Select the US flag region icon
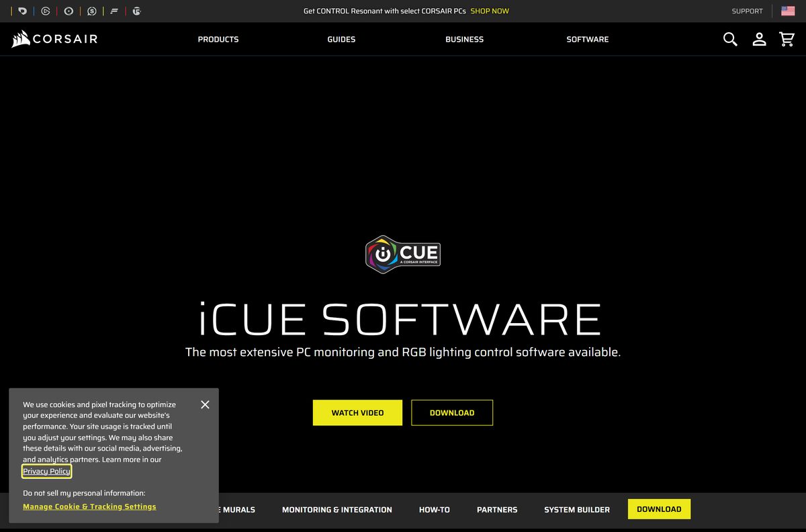 point(788,11)
